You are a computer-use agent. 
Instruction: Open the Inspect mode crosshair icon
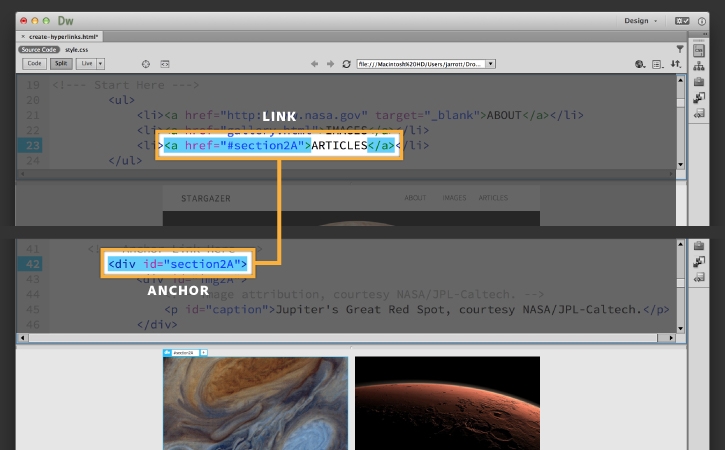coord(146,64)
